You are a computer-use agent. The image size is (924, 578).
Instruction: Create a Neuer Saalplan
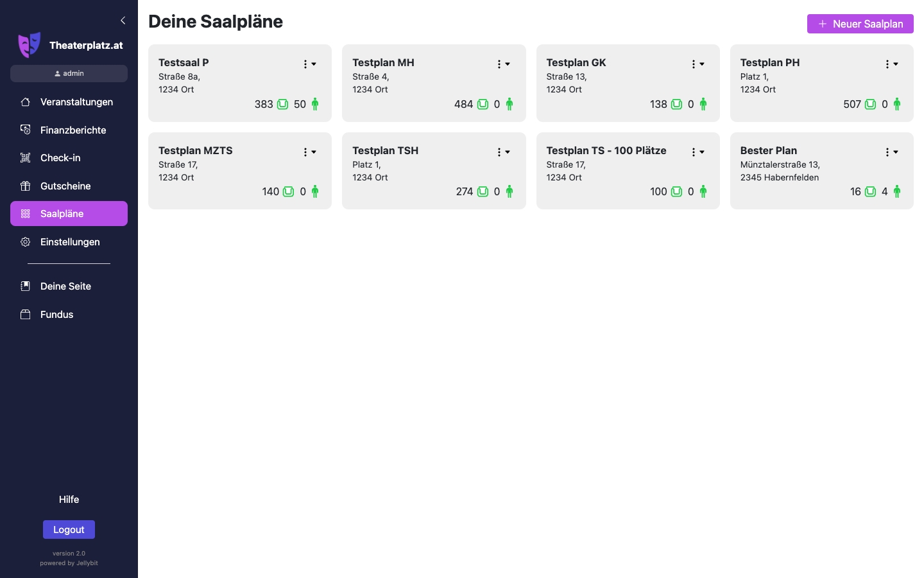click(860, 24)
